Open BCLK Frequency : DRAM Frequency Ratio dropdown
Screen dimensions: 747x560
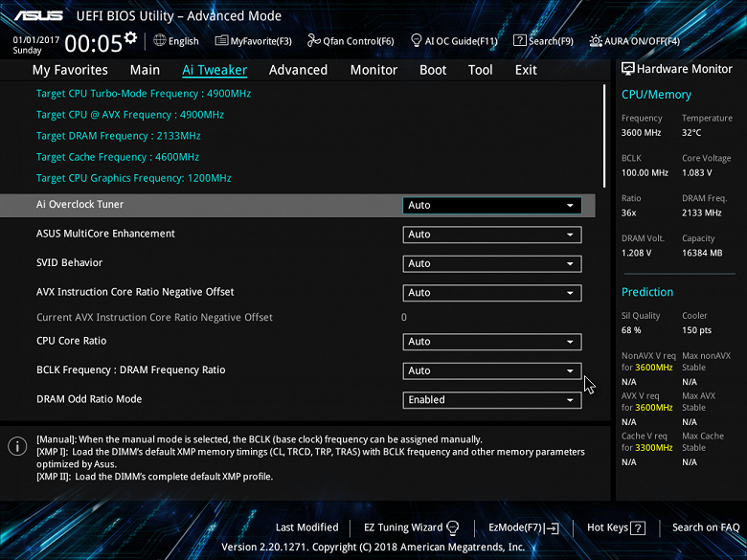click(x=491, y=370)
